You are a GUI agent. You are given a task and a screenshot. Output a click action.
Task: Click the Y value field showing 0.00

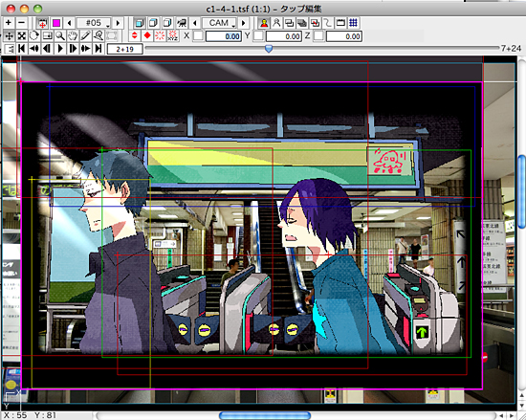(x=284, y=36)
